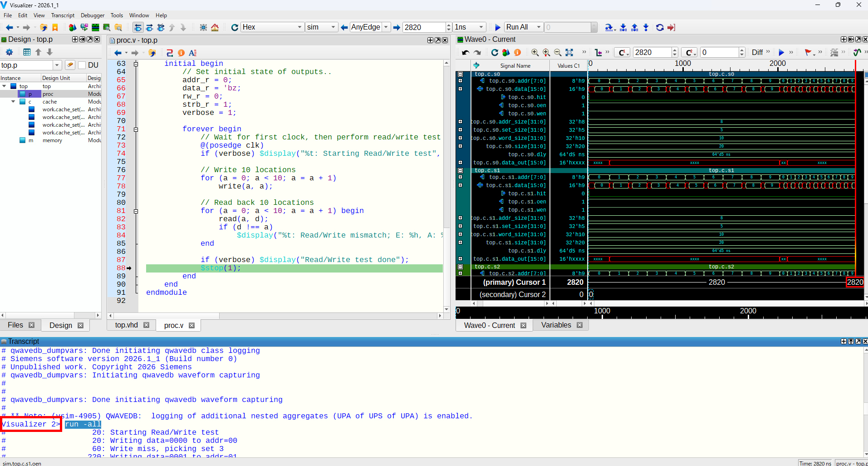Click the table view icon in Design panel
This screenshot has height=466, width=868.
point(27,52)
